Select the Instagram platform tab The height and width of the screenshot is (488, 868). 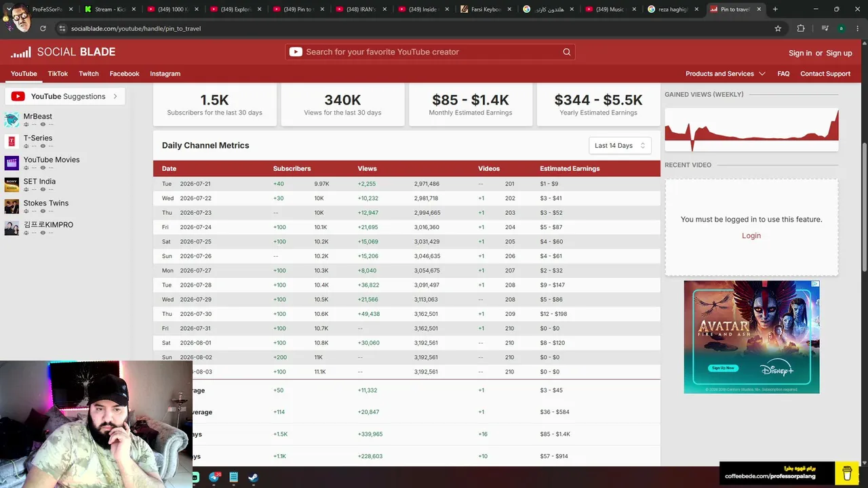click(165, 74)
